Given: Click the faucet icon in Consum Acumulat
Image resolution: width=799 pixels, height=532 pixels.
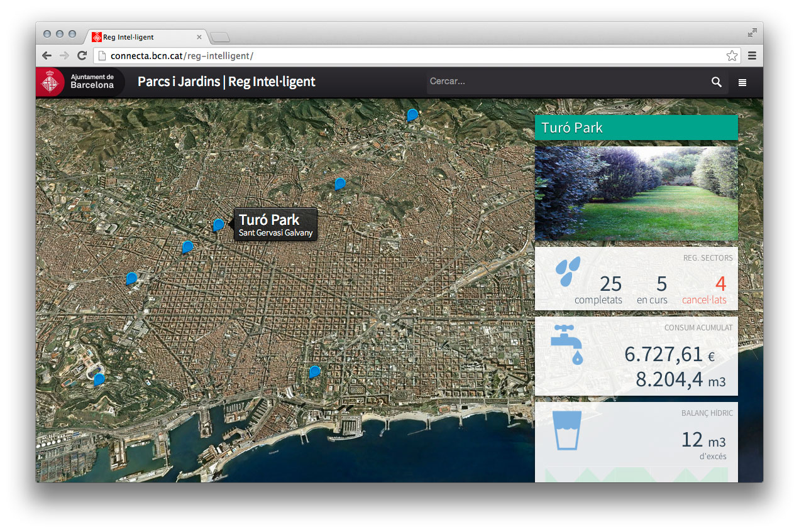Looking at the screenshot, I should (x=567, y=344).
